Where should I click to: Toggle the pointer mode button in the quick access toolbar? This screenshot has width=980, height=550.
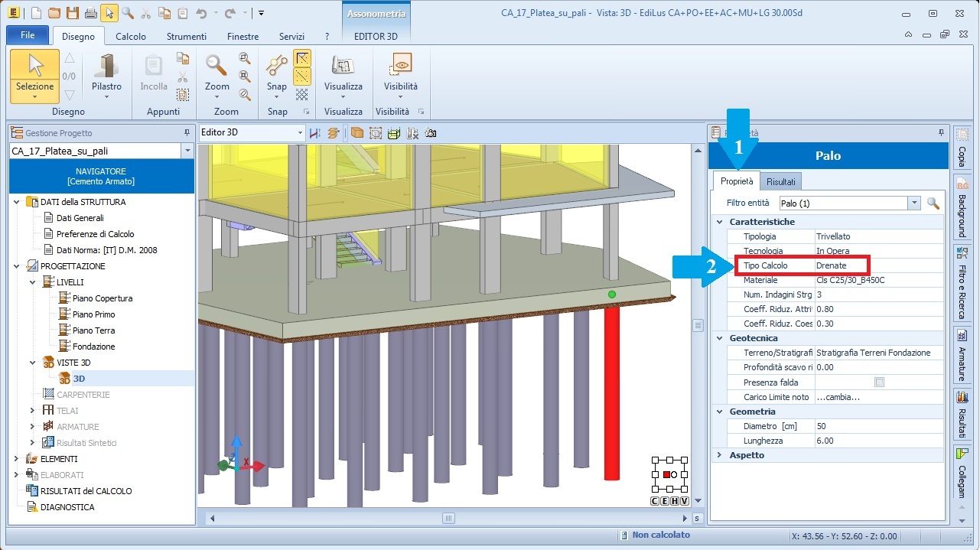109,13
